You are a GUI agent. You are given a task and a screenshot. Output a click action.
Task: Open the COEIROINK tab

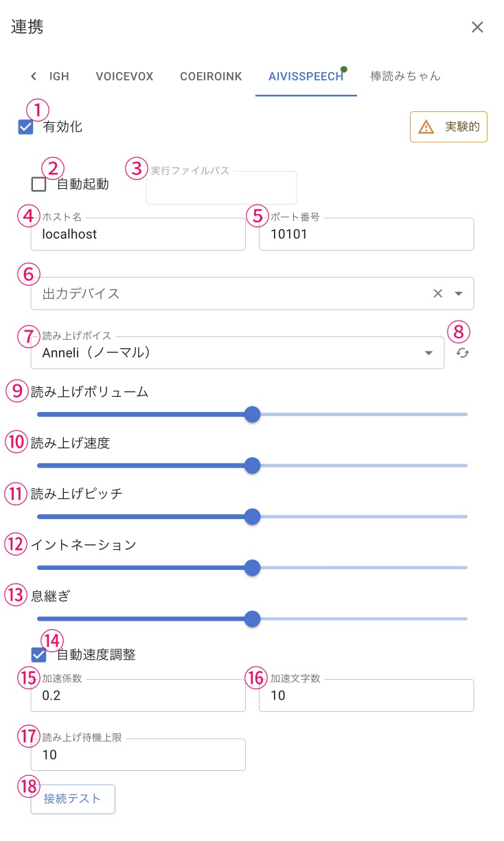[211, 76]
